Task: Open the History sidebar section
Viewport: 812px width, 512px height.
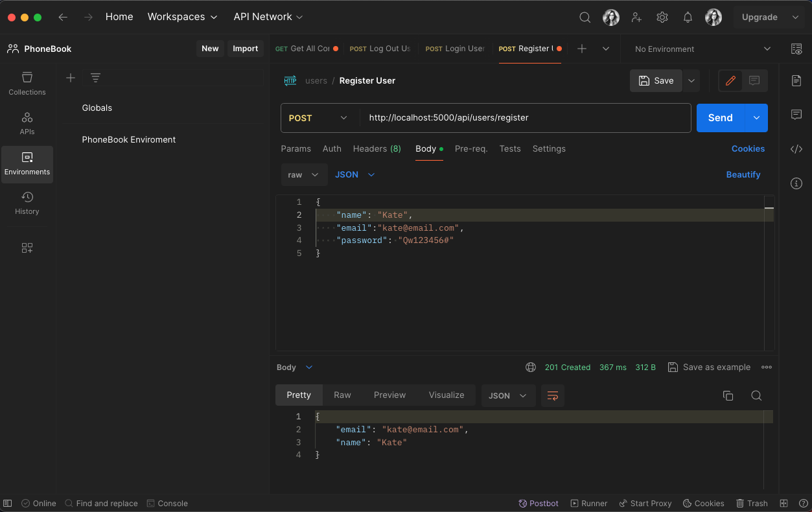Action: [x=27, y=204]
